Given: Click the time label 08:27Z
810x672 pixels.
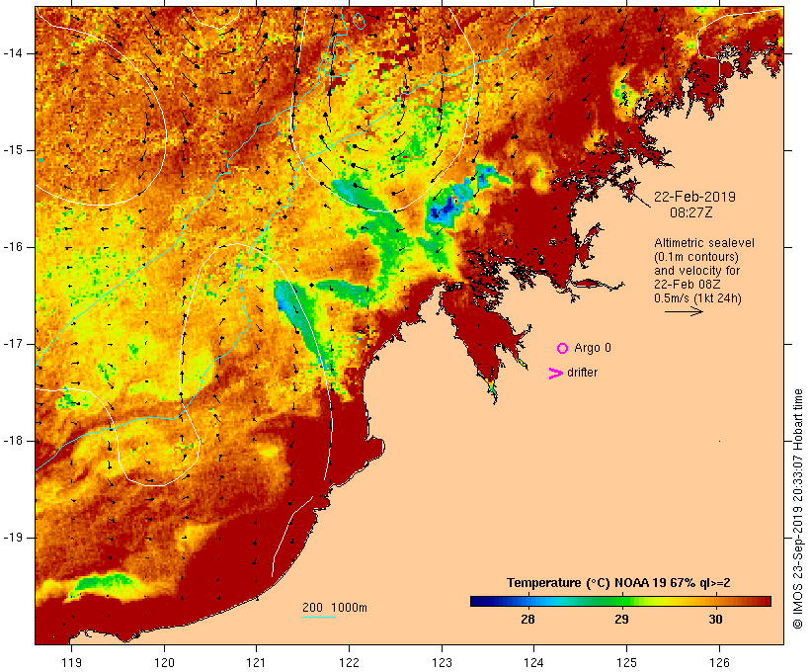Looking at the screenshot, I should coord(691,212).
